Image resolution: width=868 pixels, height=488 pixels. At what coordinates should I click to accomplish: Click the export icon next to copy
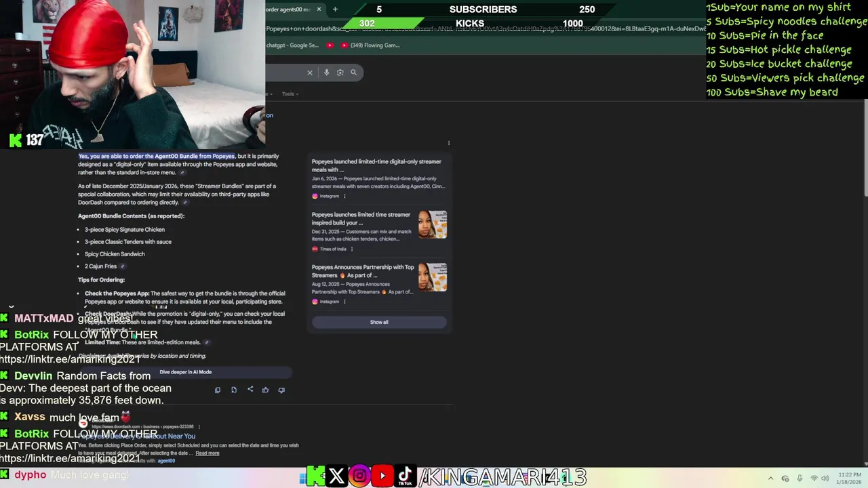click(234, 390)
